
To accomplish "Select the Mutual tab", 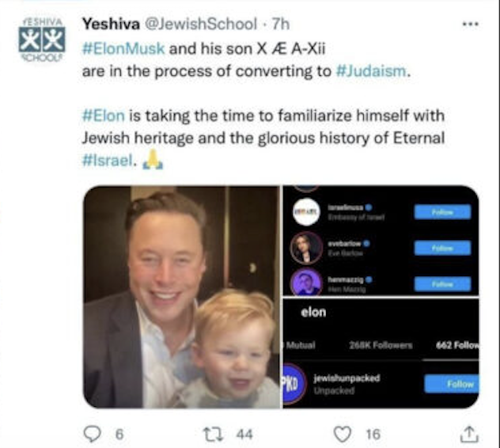I will point(300,345).
